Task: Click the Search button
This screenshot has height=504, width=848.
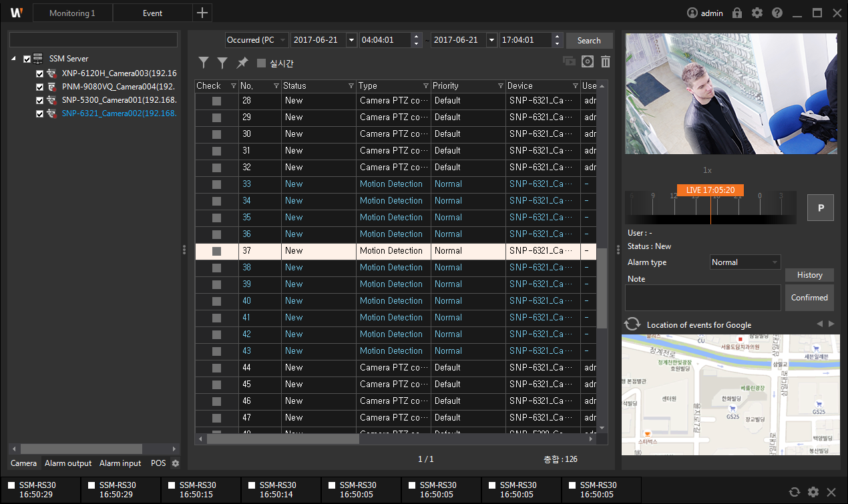Action: [589, 41]
